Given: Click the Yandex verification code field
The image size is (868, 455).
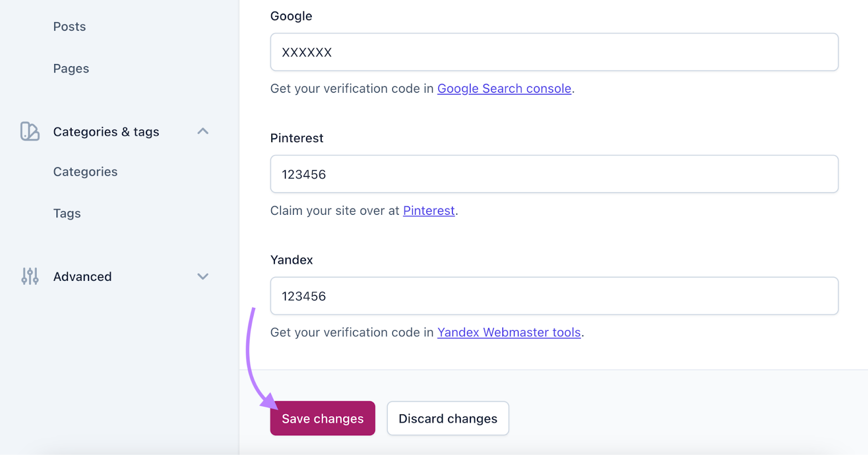Looking at the screenshot, I should pyautogui.click(x=553, y=296).
